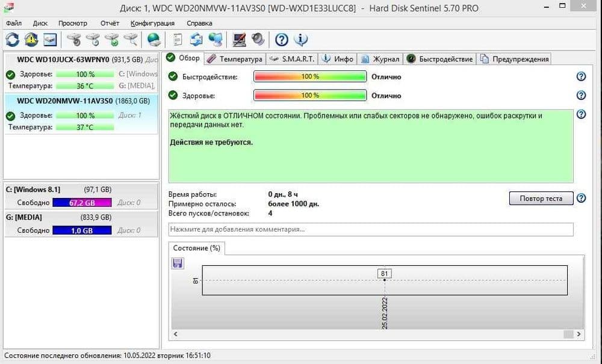
Task: Click the help icon next to Быстродействие bar
Action: click(x=582, y=76)
